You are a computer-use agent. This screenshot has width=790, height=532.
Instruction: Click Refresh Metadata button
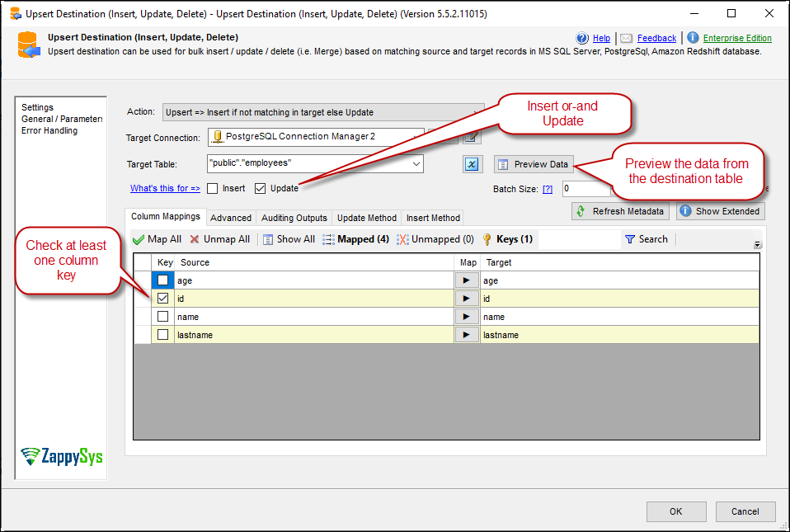click(620, 211)
